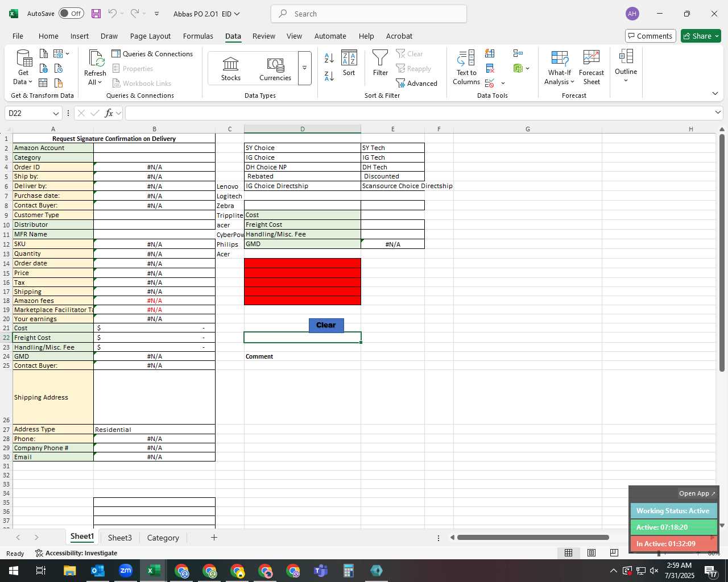Open Name Box dropdown
Image resolution: width=728 pixels, height=582 pixels.
click(x=56, y=113)
